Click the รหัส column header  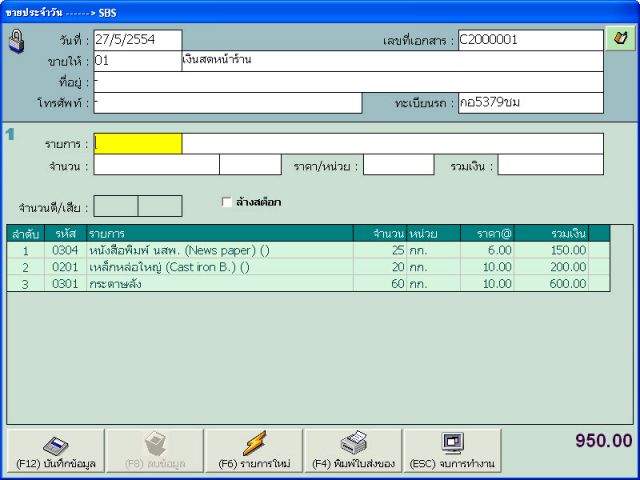[65, 234]
